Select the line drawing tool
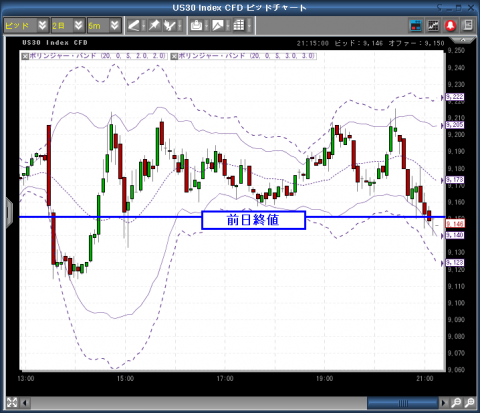Screen dimensions: 480x413 pos(134,26)
